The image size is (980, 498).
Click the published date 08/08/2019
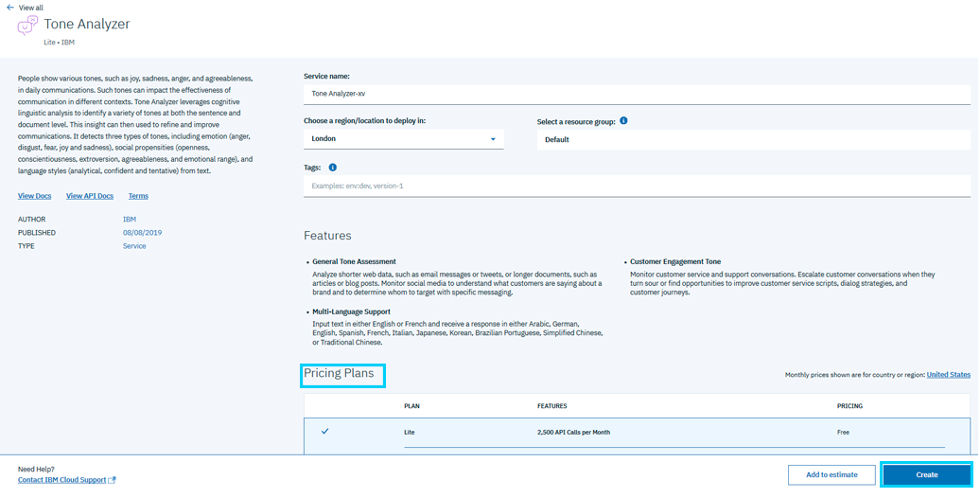[143, 233]
